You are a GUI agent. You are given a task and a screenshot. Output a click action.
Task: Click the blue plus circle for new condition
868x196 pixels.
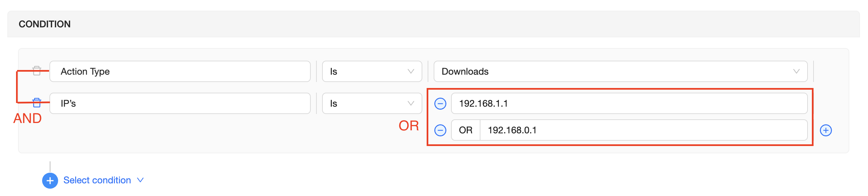coord(50,181)
